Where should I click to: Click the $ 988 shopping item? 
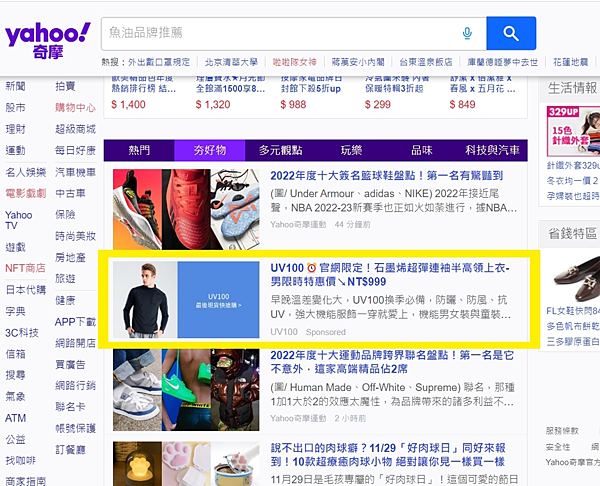coord(293,104)
